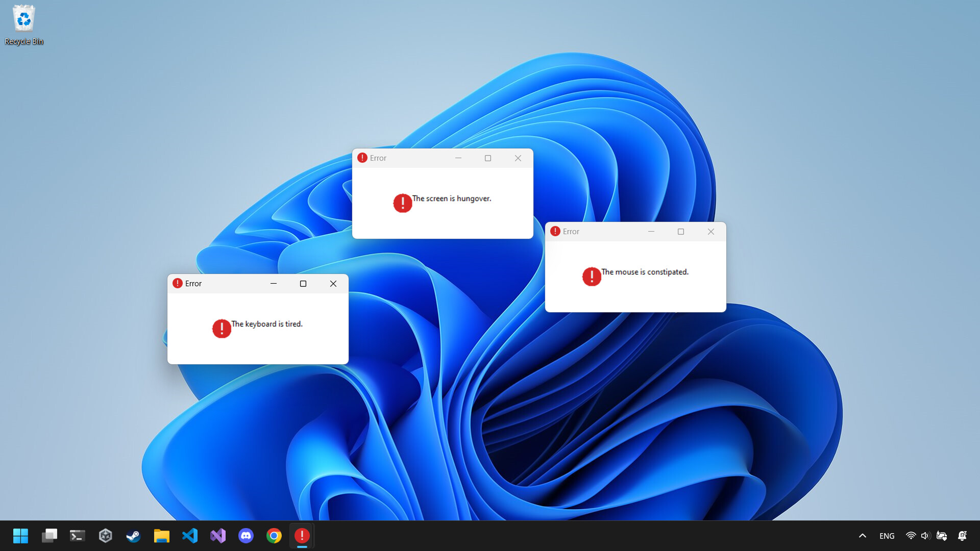Open Google Chrome from taskbar
This screenshot has height=551, width=980.
(274, 536)
